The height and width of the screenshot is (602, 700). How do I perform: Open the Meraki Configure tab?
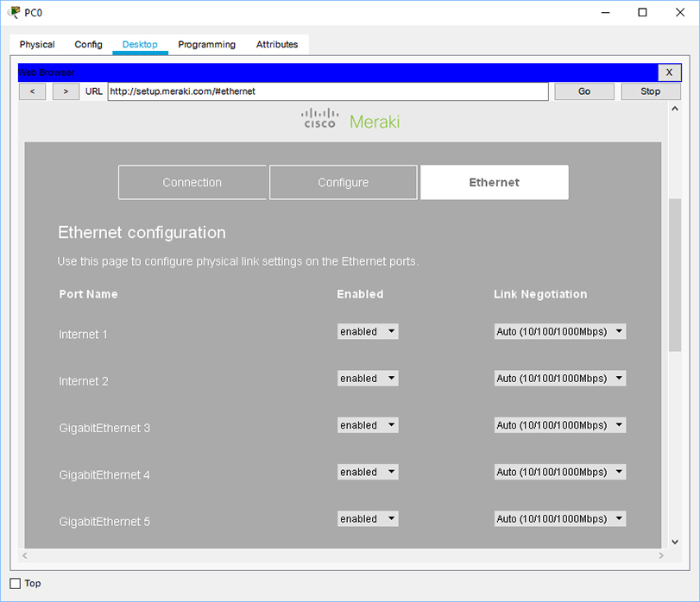344,182
